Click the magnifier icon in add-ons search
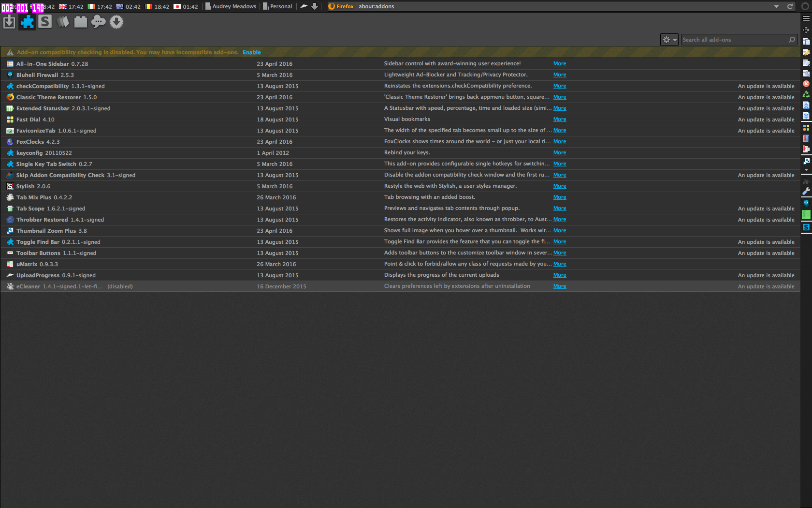The height and width of the screenshot is (508, 812). point(792,40)
